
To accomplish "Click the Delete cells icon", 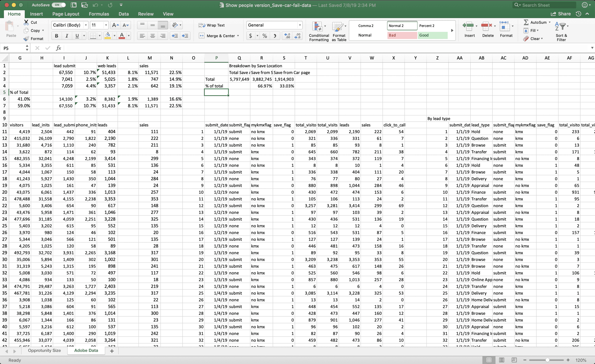I will (486, 26).
